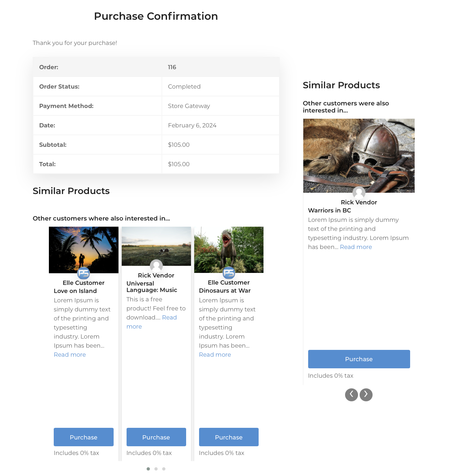Screen dimensions: 459x476
Task: Click Rick Vendor avatar on Universal Language card
Action: pos(156,266)
